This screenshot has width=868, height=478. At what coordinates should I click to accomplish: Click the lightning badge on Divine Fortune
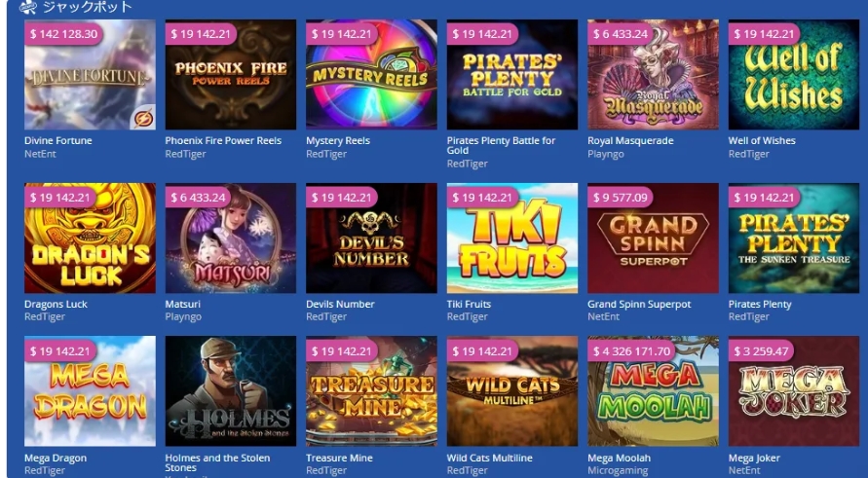[x=144, y=119]
